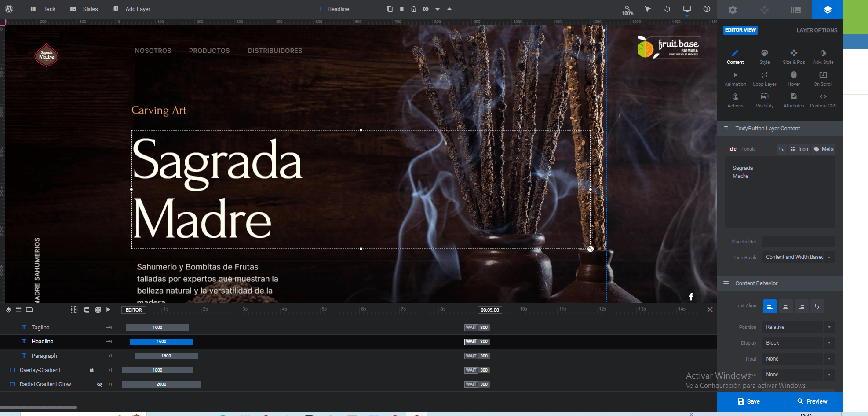
Task: Open the zoom 100% magnifier control
Action: [x=627, y=10]
